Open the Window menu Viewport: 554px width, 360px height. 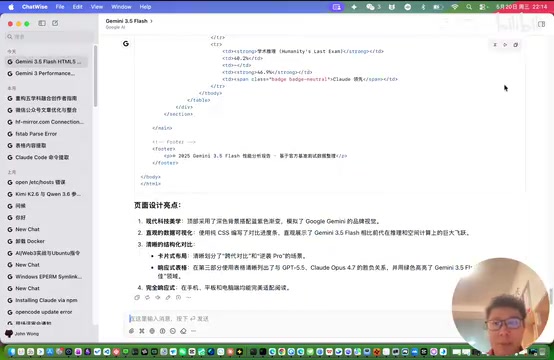coord(121,7)
